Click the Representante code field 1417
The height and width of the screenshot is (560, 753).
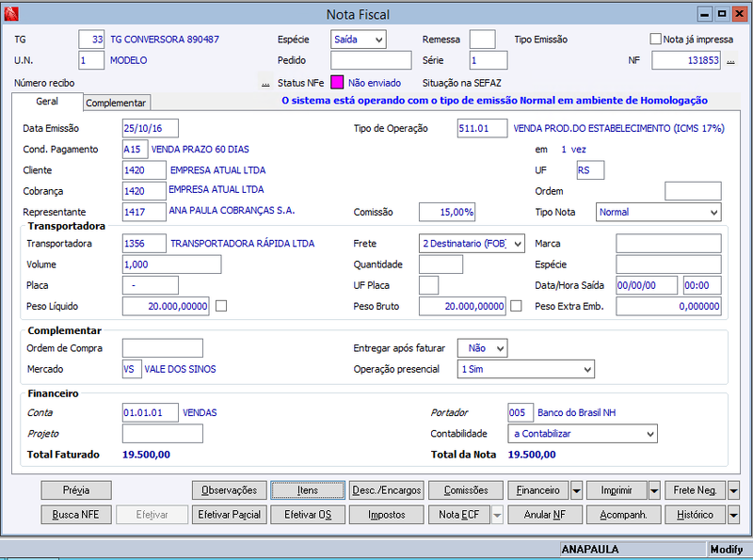coord(144,213)
